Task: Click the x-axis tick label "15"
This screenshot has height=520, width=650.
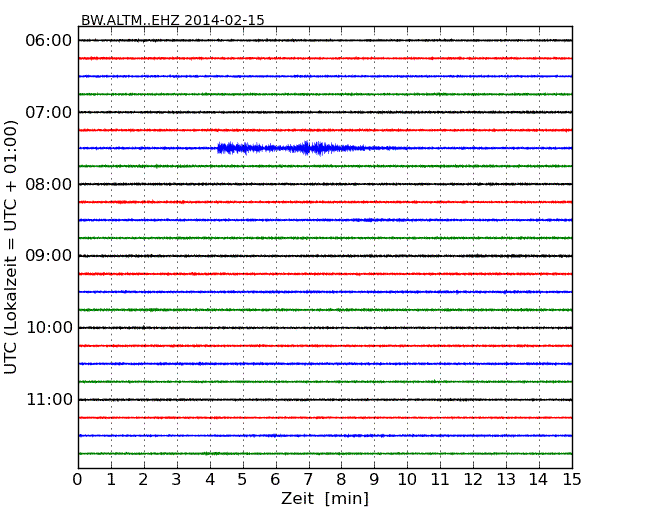Action: 572,480
